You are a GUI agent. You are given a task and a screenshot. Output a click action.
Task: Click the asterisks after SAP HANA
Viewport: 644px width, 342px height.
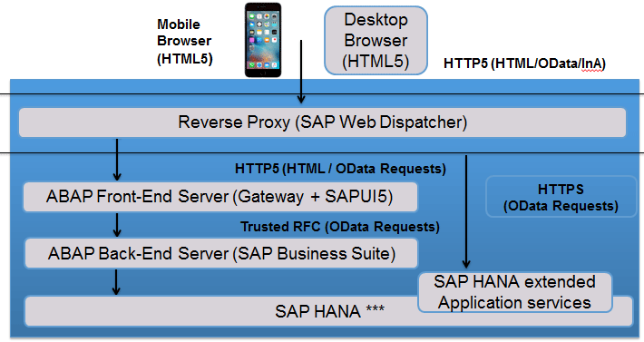click(375, 308)
